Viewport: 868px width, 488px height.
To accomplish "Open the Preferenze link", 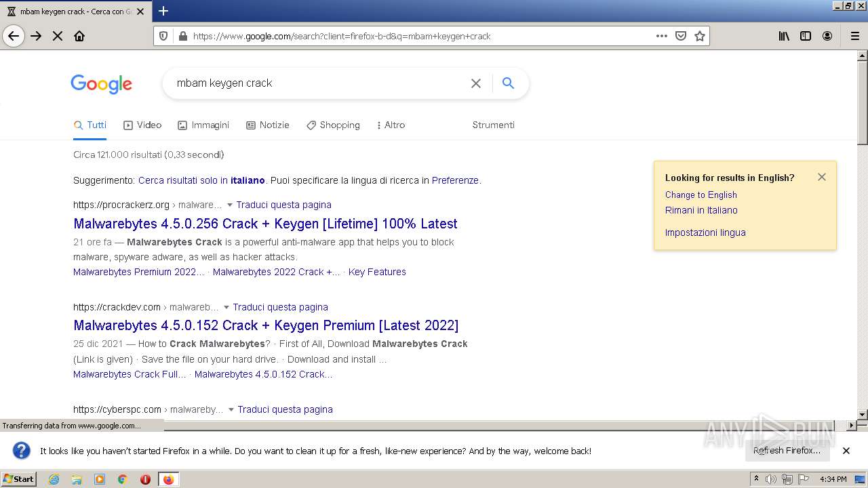I will point(455,180).
